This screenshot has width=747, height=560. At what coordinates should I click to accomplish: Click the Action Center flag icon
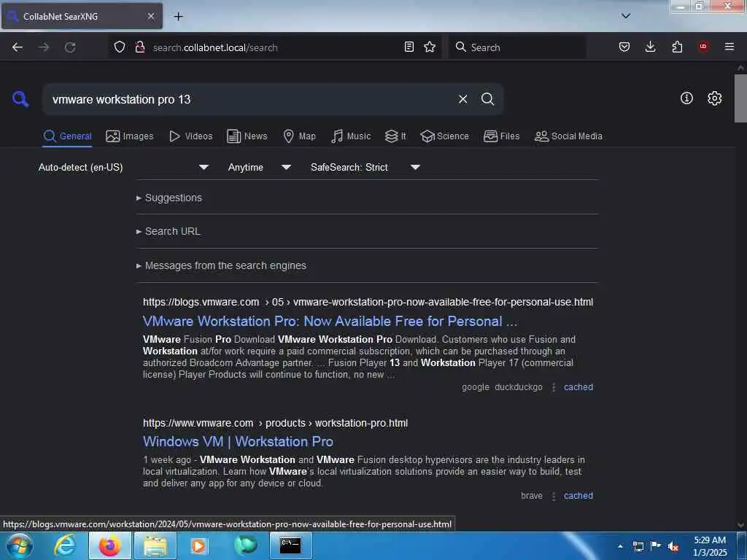656,545
